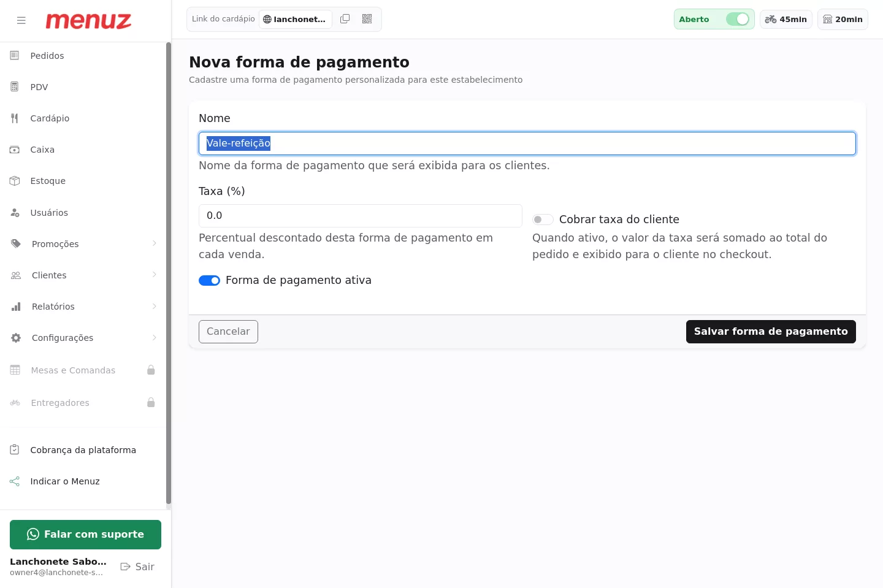
Task: Open Indicar o Menuz page
Action: point(83,481)
